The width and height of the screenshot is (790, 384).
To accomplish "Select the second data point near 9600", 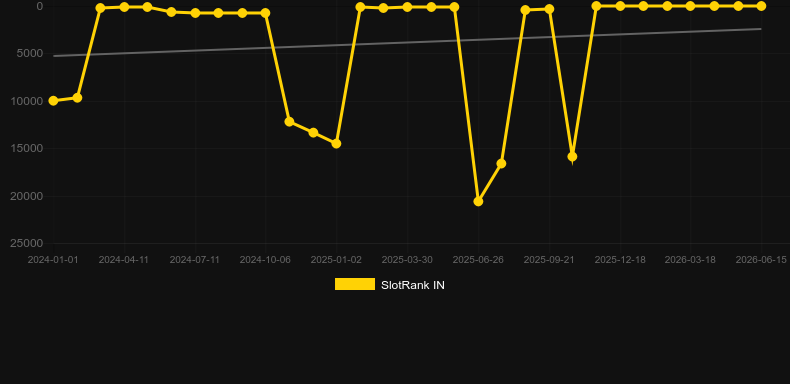I will pos(77,97).
